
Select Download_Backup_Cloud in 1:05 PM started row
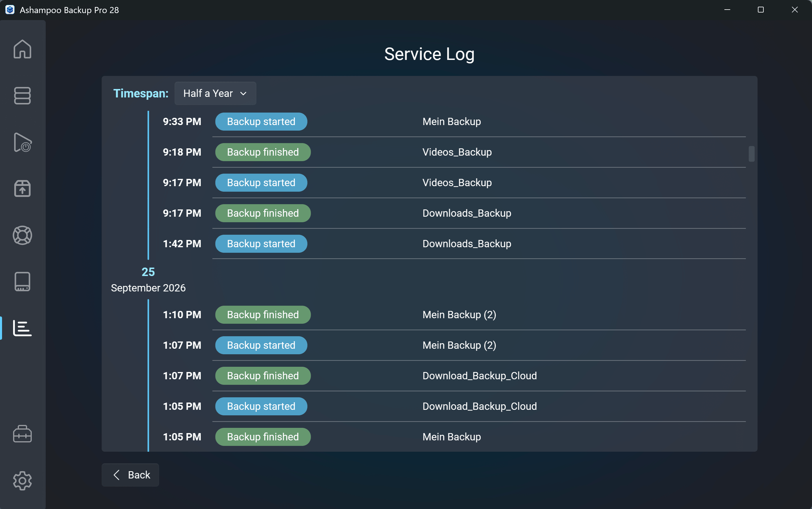480,406
